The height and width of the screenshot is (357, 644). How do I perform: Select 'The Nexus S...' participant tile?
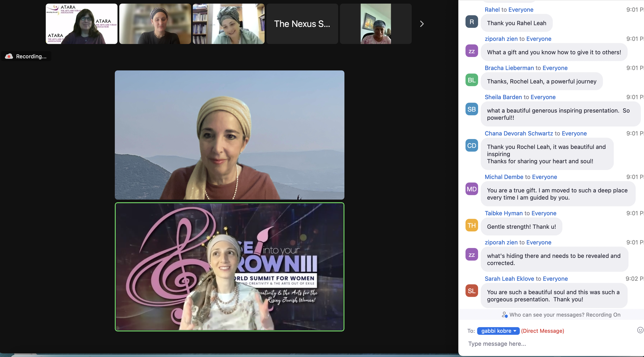point(302,24)
